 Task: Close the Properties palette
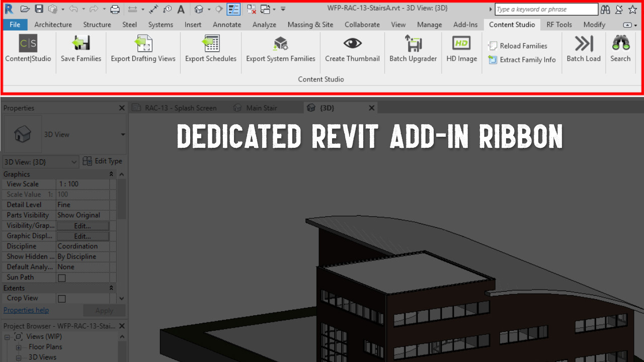click(x=122, y=108)
